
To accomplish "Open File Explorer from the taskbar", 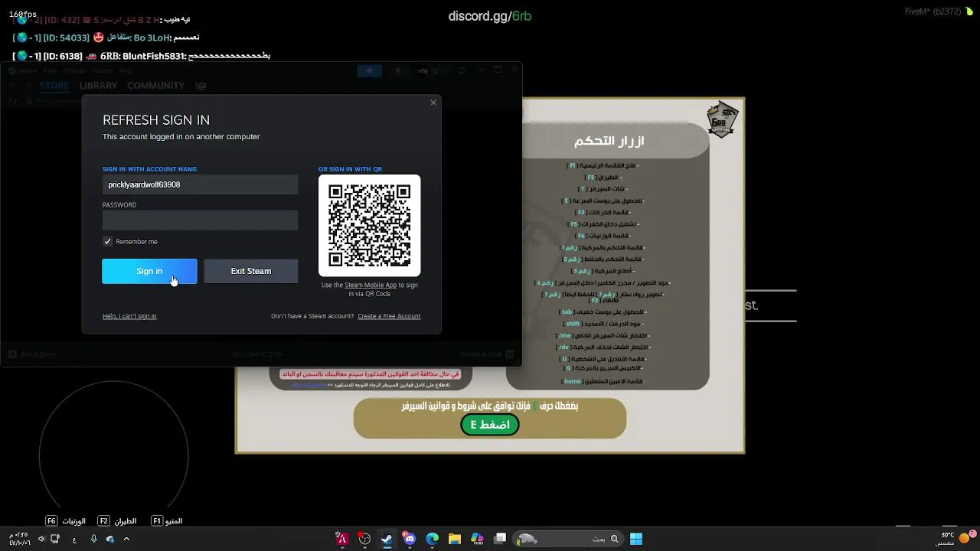I will click(x=455, y=539).
